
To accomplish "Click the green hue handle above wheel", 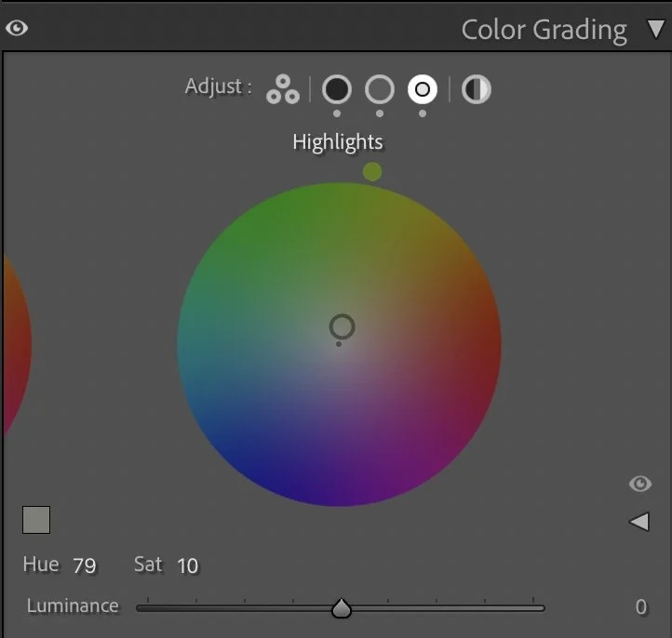I will [372, 172].
